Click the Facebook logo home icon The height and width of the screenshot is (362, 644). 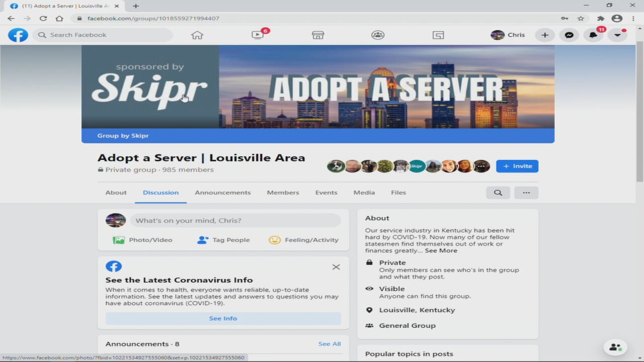point(18,35)
